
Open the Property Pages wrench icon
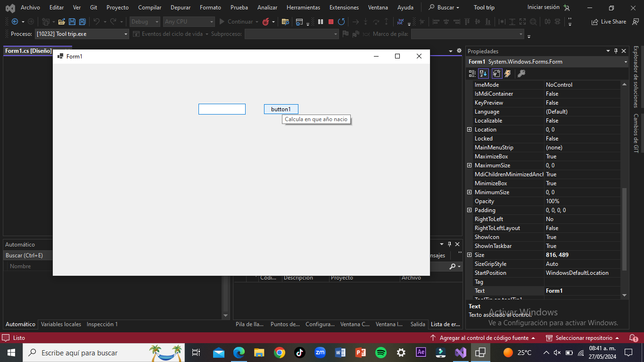pyautogui.click(x=521, y=74)
